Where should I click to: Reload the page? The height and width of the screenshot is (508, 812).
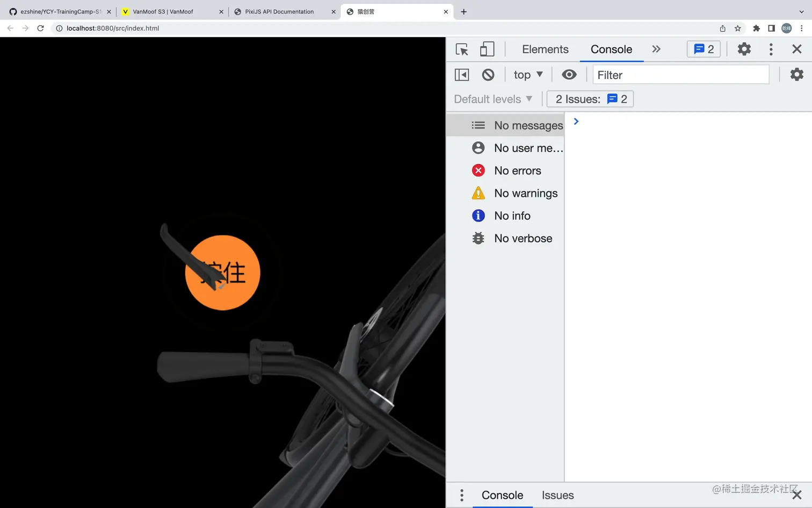[x=40, y=28]
